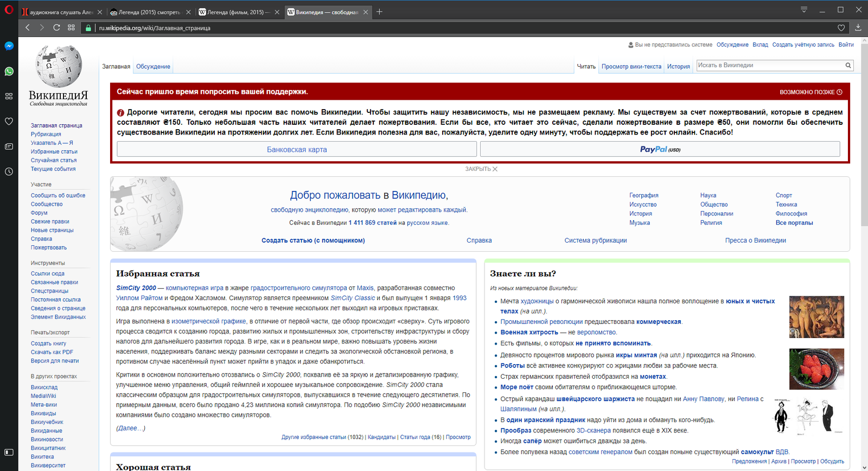Open 'Система рубрикации' link

pyautogui.click(x=595, y=240)
